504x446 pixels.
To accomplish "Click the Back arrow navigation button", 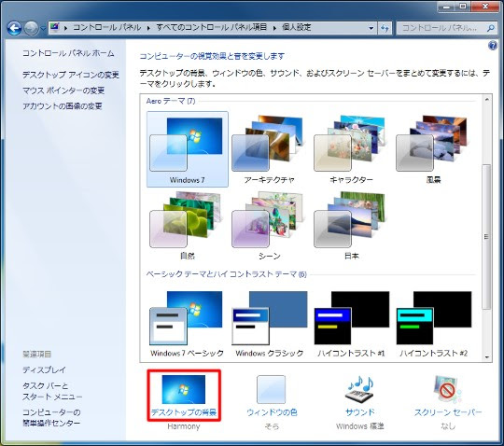I will pos(14,28).
